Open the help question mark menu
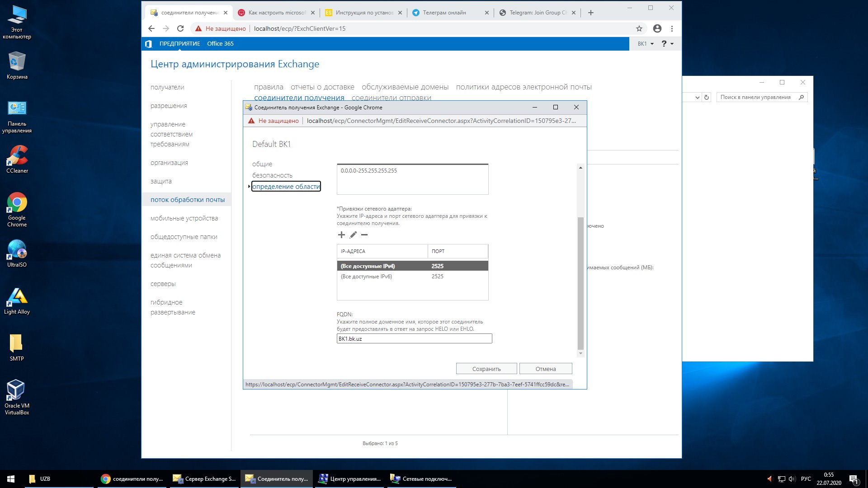 [667, 43]
